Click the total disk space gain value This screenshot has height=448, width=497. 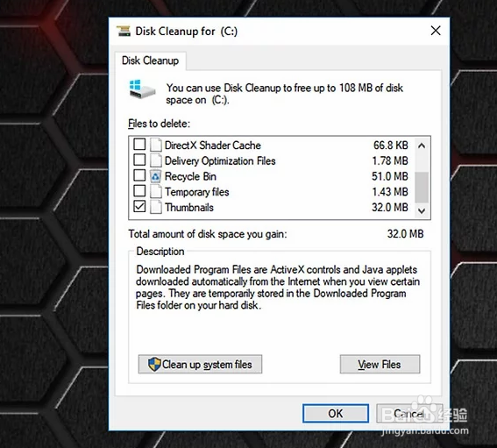(x=405, y=234)
